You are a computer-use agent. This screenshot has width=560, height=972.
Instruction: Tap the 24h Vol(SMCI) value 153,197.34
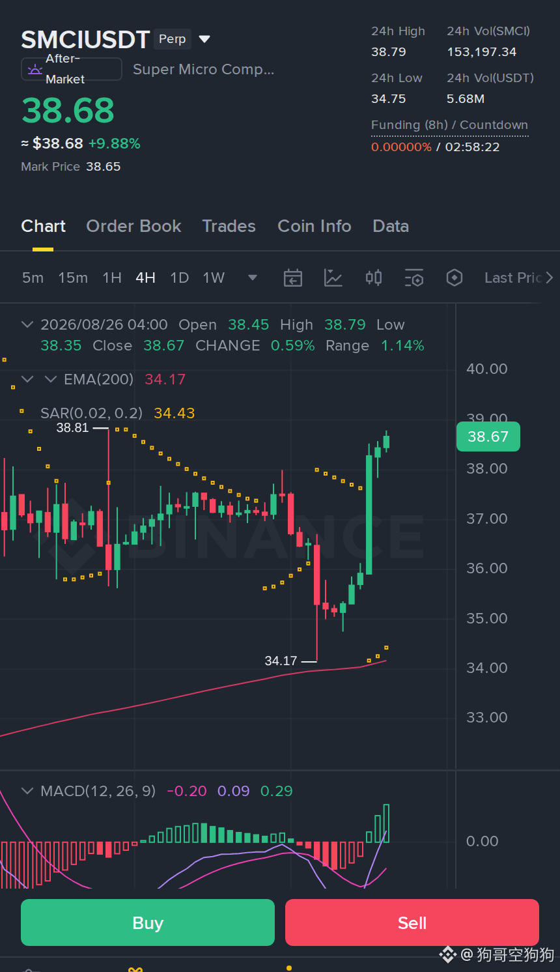482,52
